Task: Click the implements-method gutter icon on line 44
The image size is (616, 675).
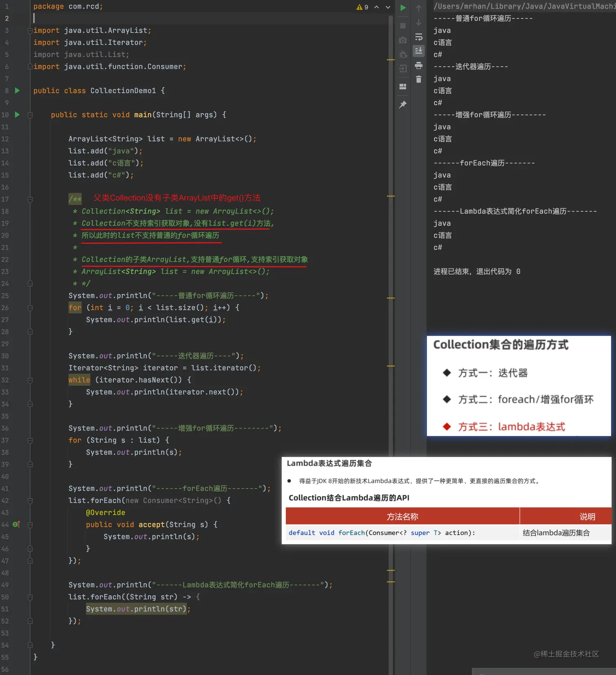Action: (x=16, y=524)
